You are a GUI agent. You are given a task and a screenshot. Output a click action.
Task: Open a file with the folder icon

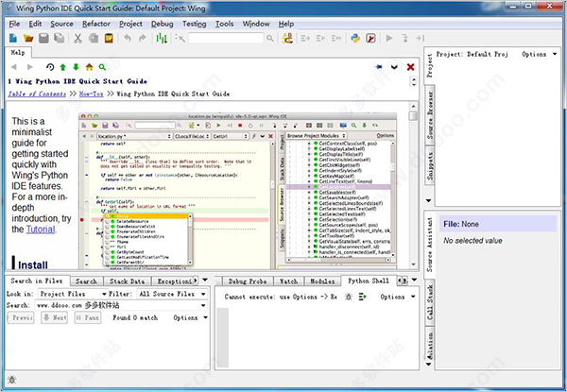pos(28,38)
